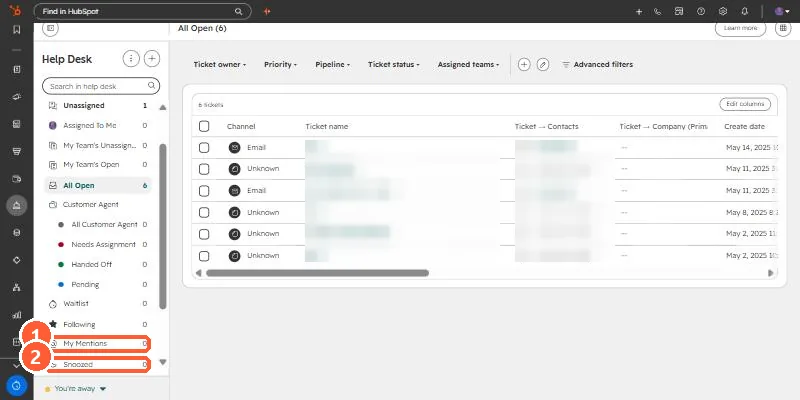Open the Commerce wallet nav icon
800x400 pixels.
tap(16, 179)
